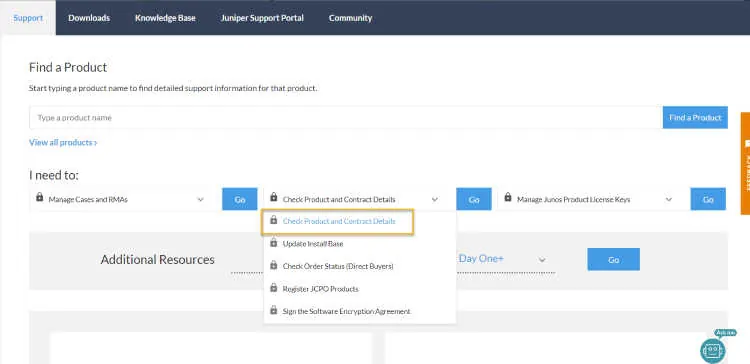Image resolution: width=750 pixels, height=364 pixels.
Task: Click the product name search field
Action: click(x=346, y=118)
